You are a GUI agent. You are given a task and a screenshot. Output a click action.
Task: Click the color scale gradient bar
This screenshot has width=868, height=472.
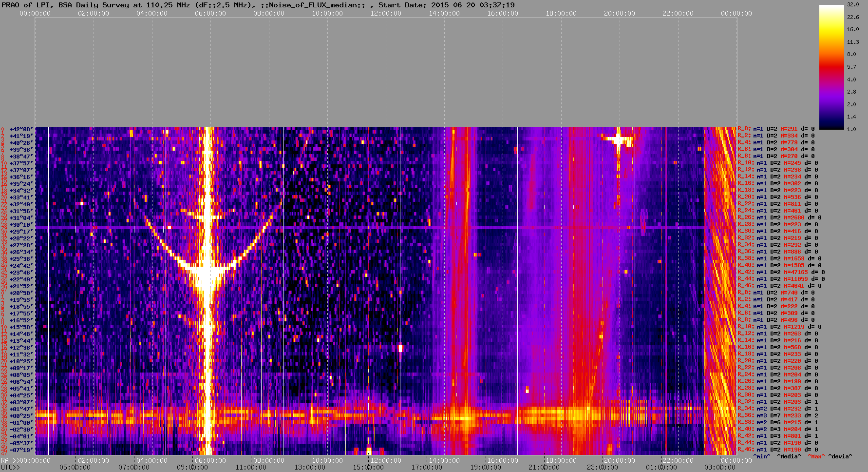click(x=831, y=67)
